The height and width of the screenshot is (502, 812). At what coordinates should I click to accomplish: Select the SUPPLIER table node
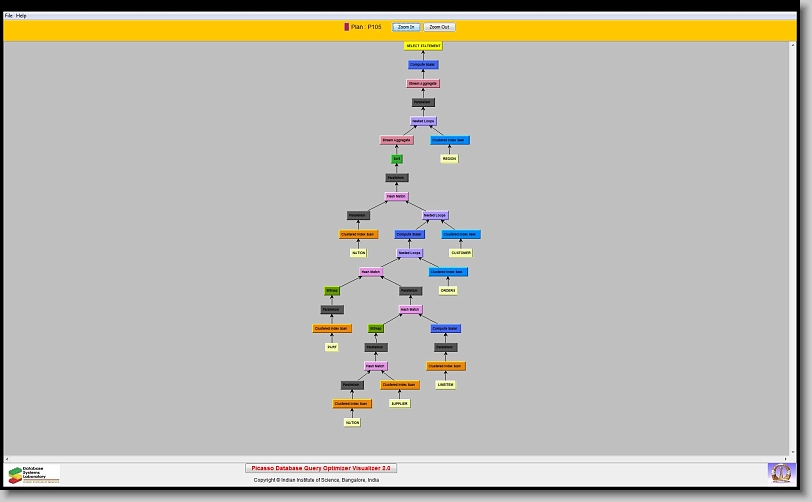pyautogui.click(x=399, y=404)
